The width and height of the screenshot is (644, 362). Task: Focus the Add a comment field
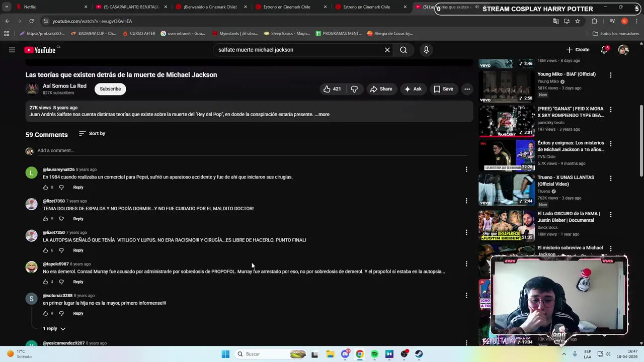pos(252,151)
